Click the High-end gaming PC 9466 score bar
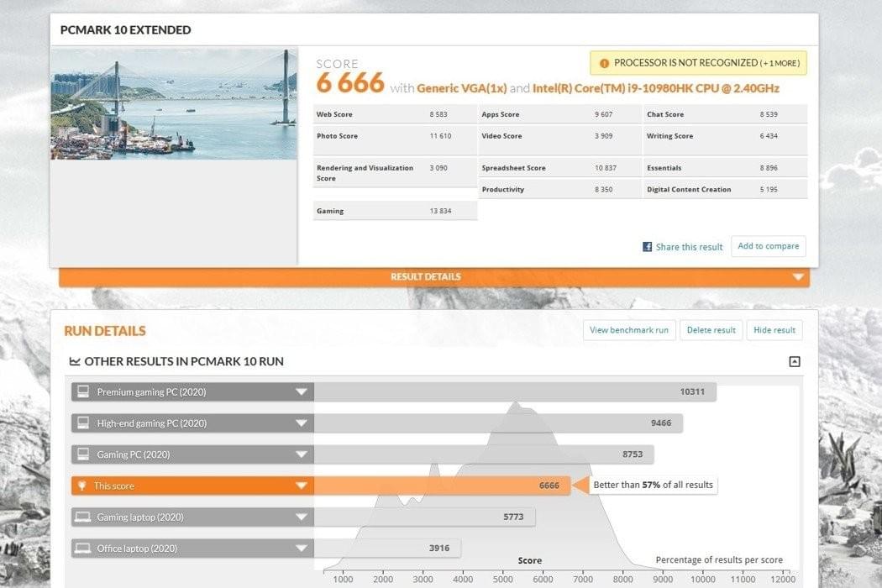 pyautogui.click(x=498, y=423)
